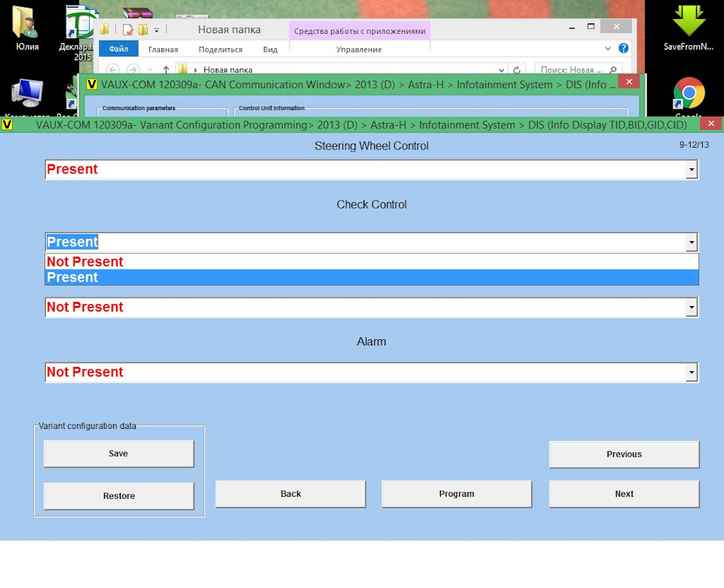Click new folder icon in Explorer quick access toolbar
This screenshot has height=588, width=724.
click(143, 30)
